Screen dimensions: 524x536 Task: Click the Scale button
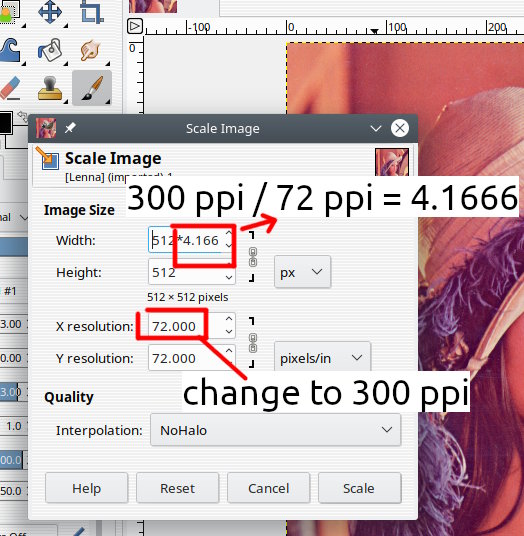click(x=360, y=488)
